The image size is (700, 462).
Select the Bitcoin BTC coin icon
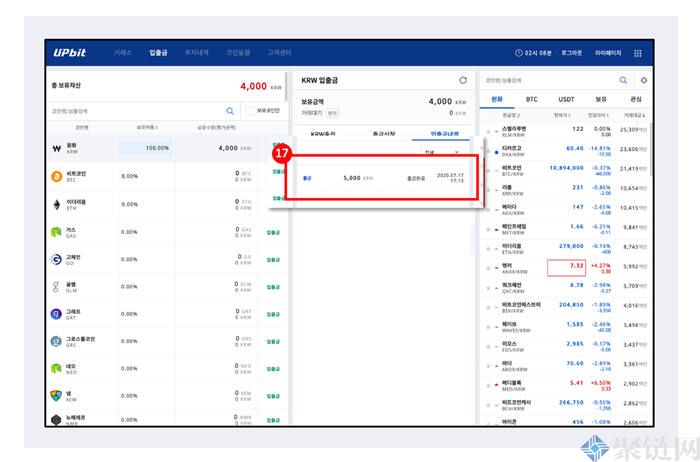(56, 175)
